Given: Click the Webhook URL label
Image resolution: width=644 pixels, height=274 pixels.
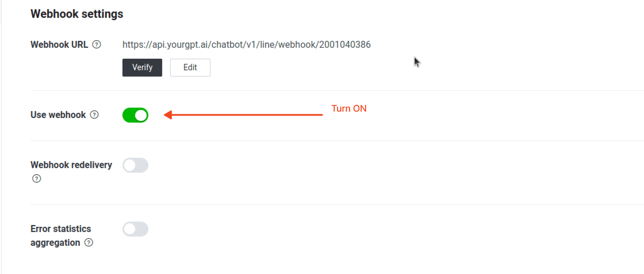Looking at the screenshot, I should point(59,44).
